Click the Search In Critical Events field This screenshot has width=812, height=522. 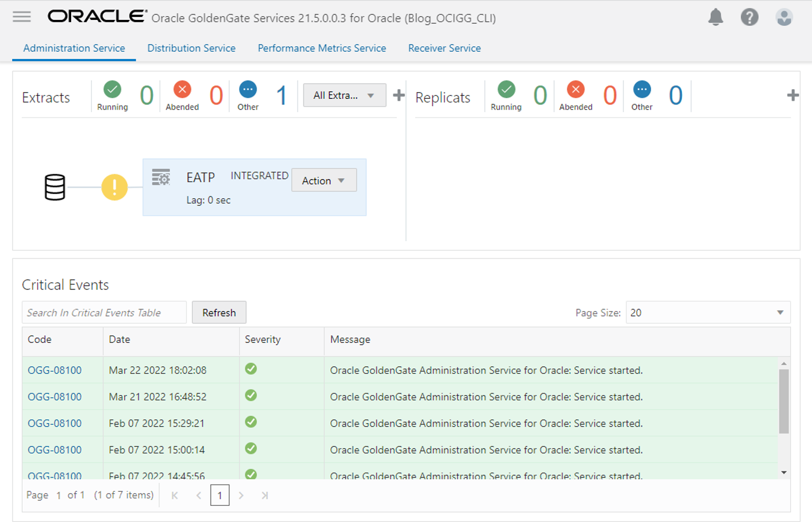104,312
